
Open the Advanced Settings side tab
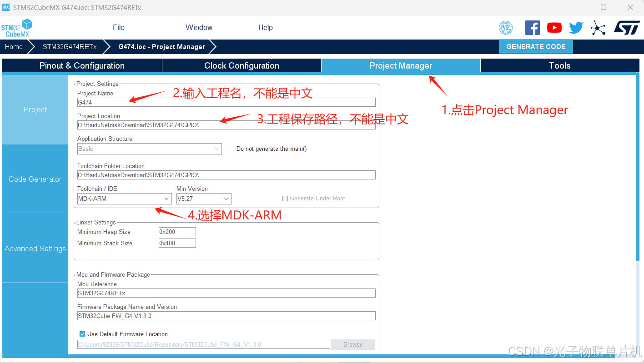[35, 249]
